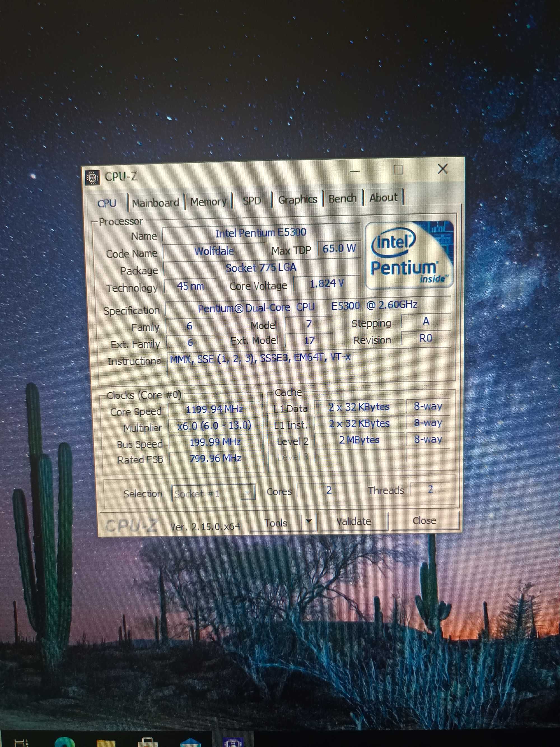Viewport: 560px width, 747px height.
Task: Click the processor name 'Intel Pentium E5300'
Action: click(x=261, y=233)
